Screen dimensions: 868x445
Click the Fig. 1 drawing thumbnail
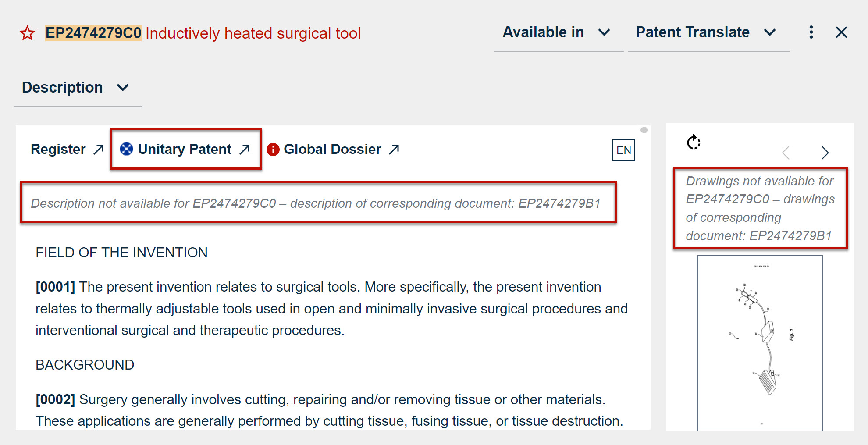760,343
